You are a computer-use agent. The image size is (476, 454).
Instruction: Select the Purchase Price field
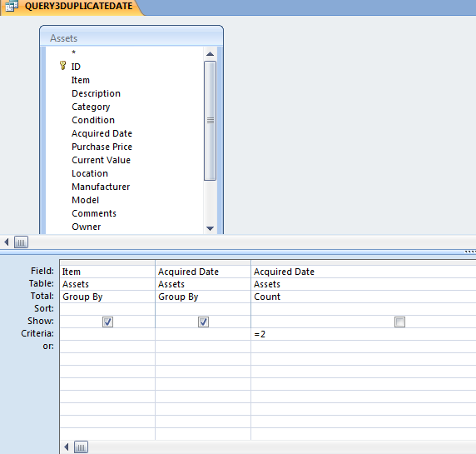click(102, 147)
